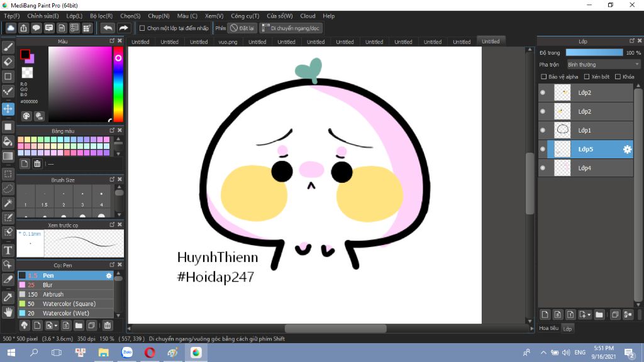
Task: Select the Magic Wand tool
Action: pyautogui.click(x=8, y=203)
